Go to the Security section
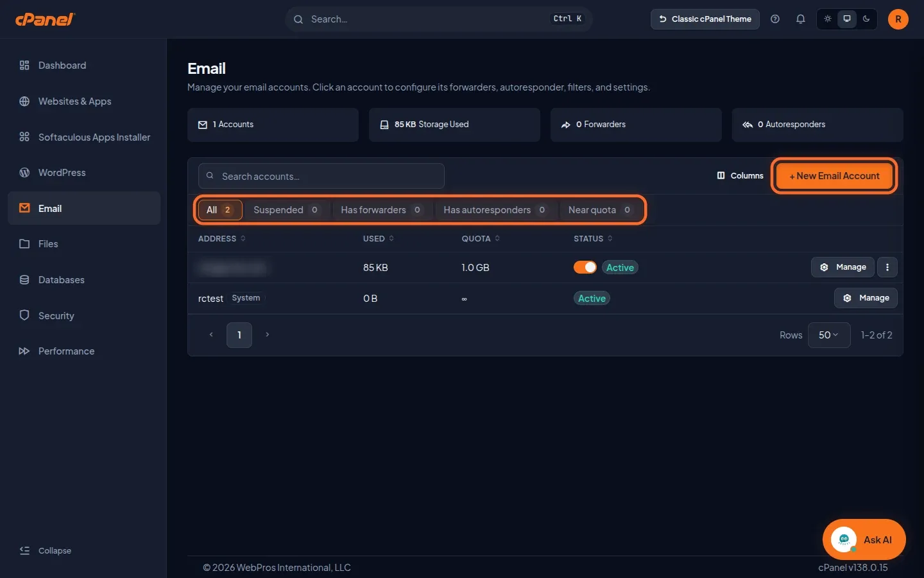This screenshot has height=578, width=924. 84,316
